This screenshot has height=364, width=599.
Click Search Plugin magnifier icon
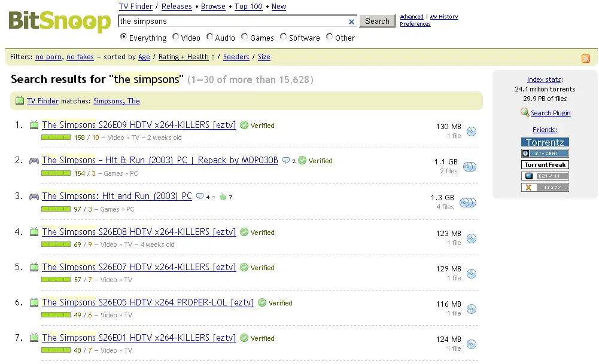click(x=525, y=112)
